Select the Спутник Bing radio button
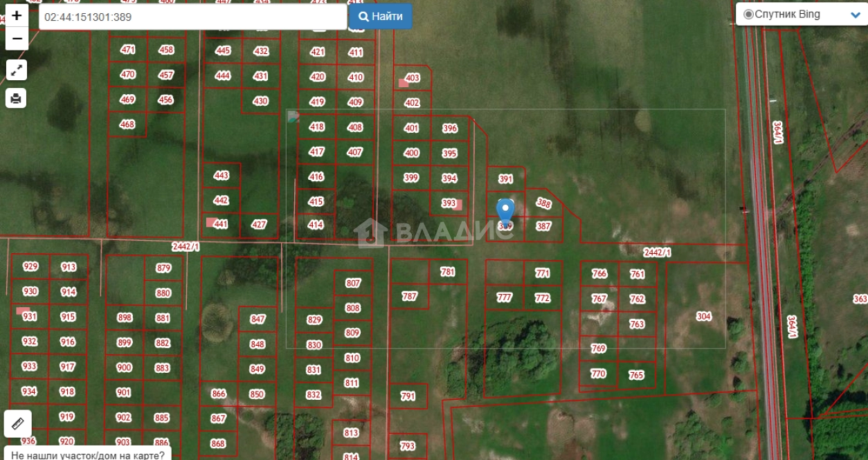 (x=748, y=15)
